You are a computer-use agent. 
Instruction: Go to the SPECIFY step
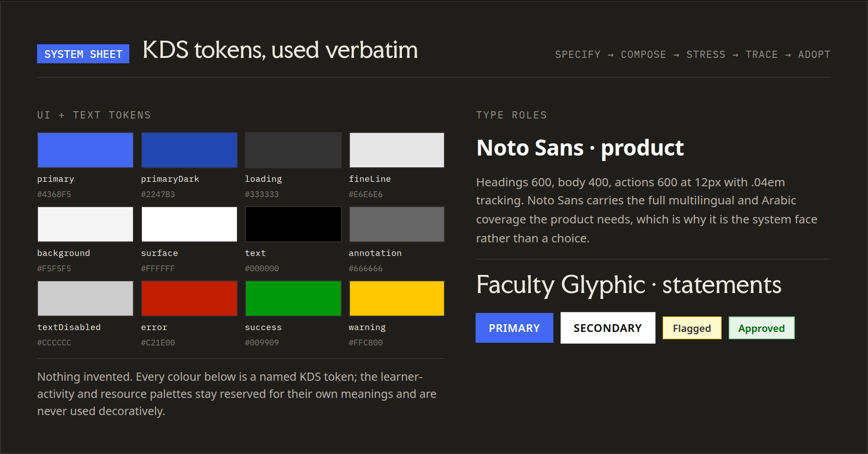[578, 54]
